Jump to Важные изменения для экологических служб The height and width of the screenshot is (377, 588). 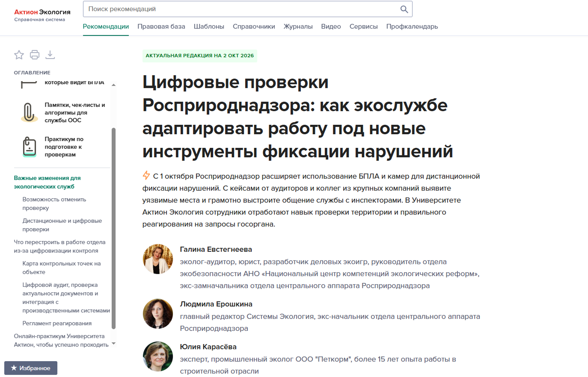[47, 182]
